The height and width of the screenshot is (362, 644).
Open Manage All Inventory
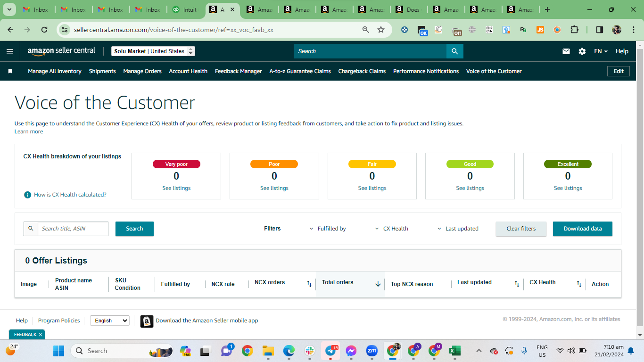[55, 71]
